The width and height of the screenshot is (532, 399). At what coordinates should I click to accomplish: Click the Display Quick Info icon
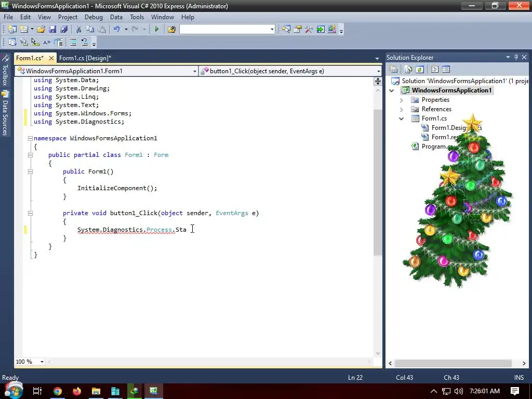tap(35, 42)
